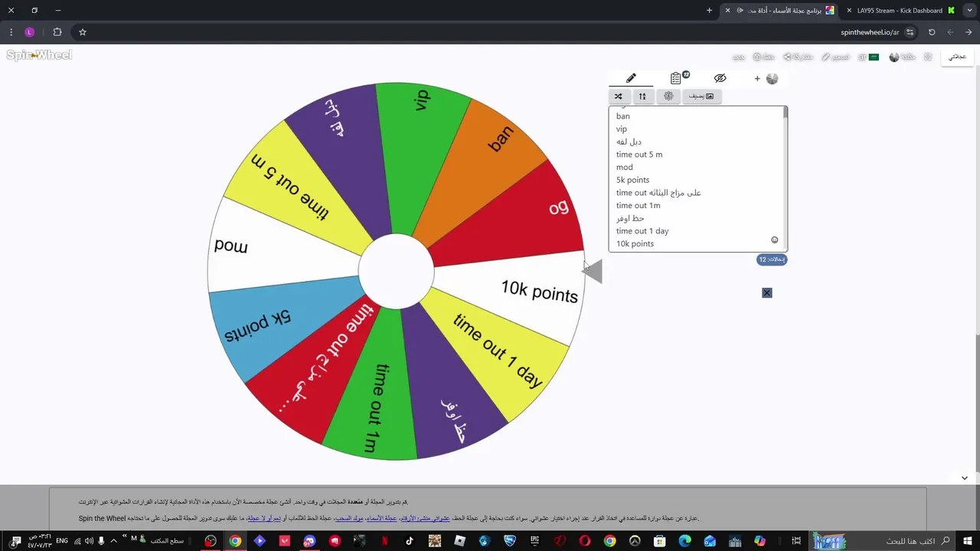This screenshot has height=551, width=980.
Task: Click the address bar URL
Action: point(870,32)
